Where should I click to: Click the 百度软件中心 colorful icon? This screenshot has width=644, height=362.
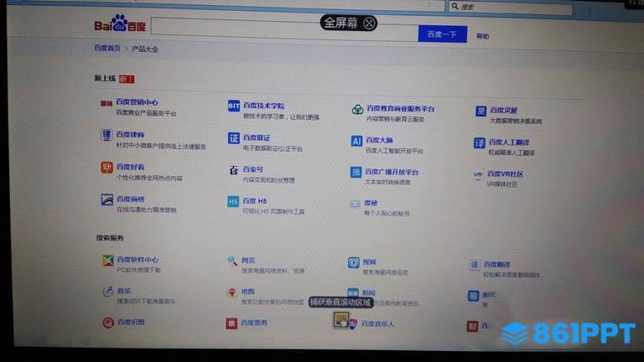(107, 261)
